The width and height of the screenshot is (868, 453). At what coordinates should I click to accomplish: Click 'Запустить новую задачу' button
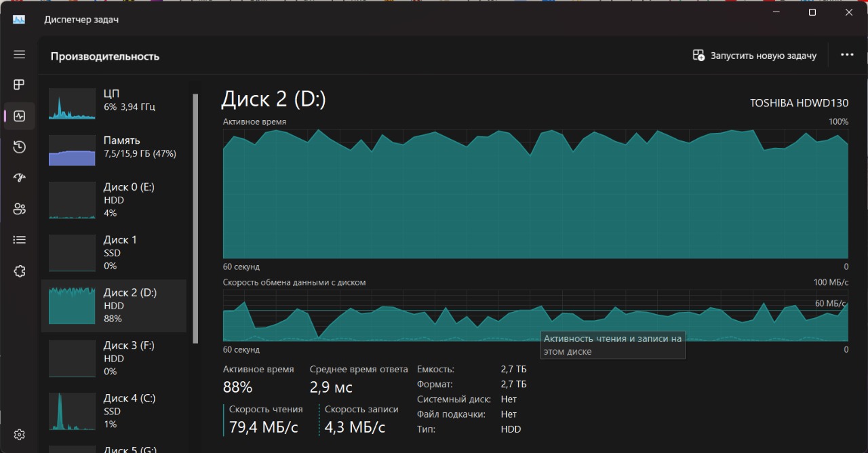(755, 56)
